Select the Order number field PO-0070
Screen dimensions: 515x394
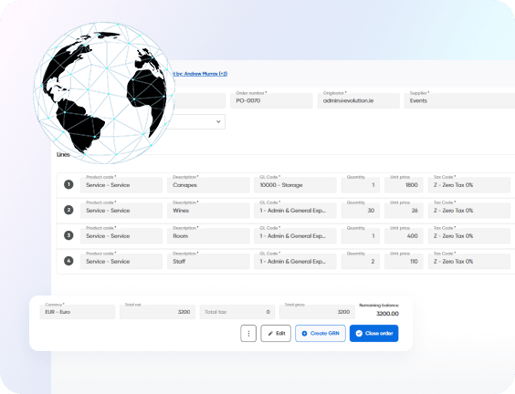(x=271, y=101)
